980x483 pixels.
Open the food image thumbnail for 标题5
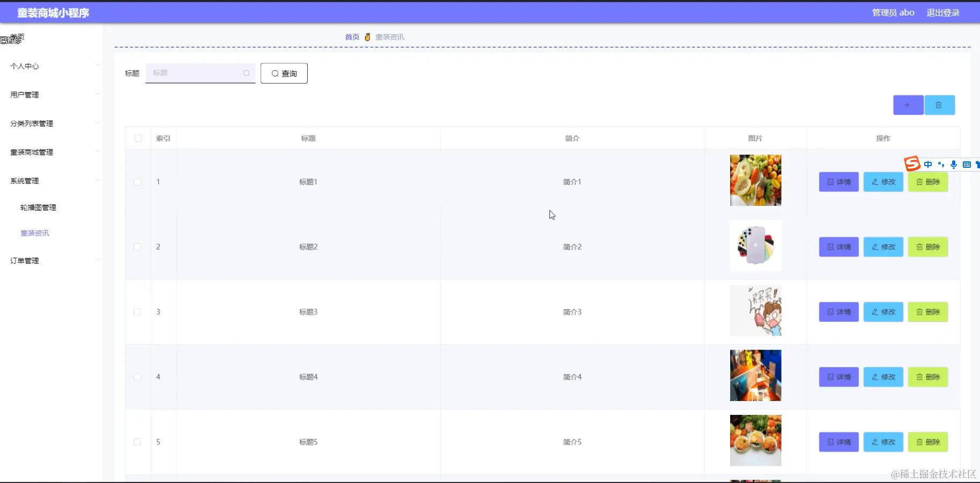click(755, 441)
